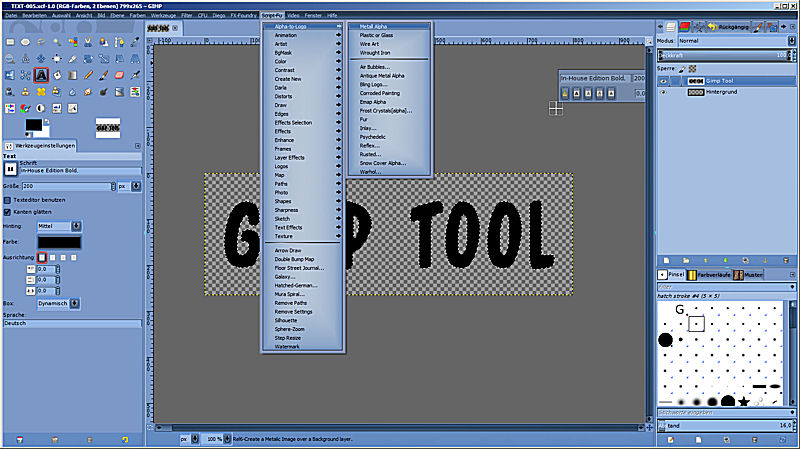Screen dimensions: 800x449
Task: Expand the Layer Effects submenu
Action: coord(303,158)
